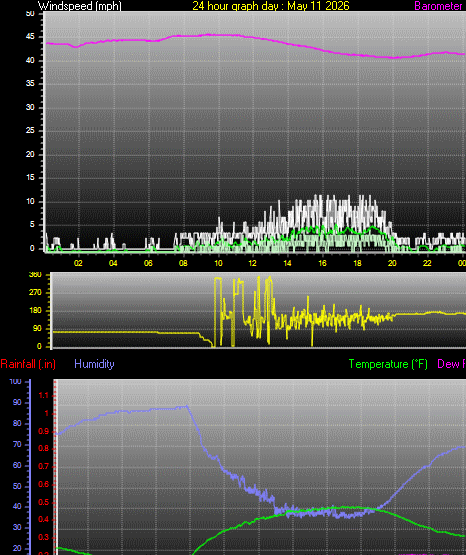Click the '180' wind direction axis value

point(35,310)
